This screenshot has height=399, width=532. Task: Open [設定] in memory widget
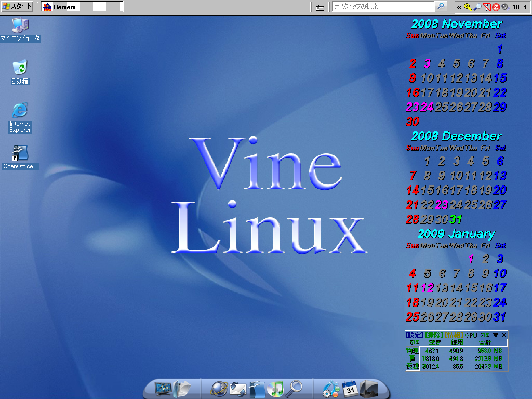tap(415, 335)
